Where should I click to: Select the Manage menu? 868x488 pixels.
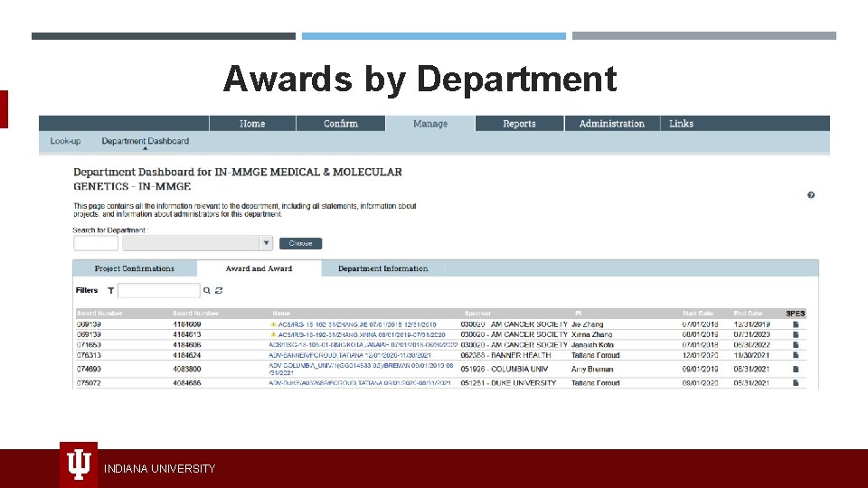pos(430,124)
